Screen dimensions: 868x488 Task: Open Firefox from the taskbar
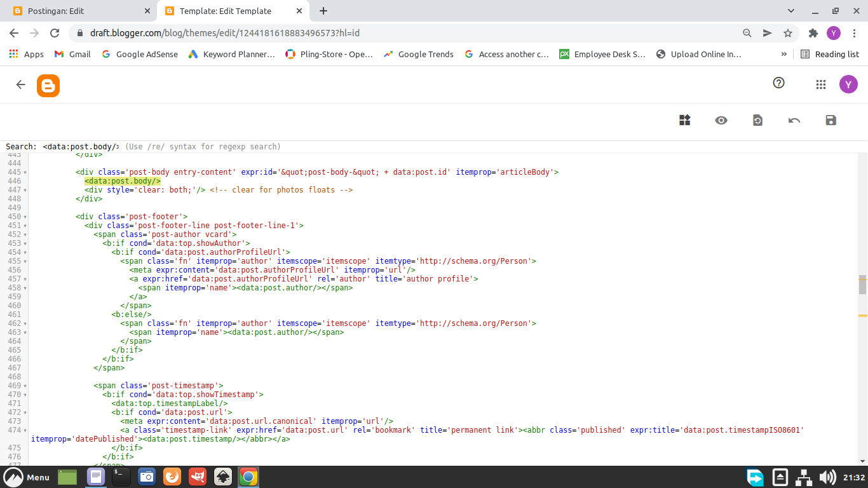[x=172, y=477]
